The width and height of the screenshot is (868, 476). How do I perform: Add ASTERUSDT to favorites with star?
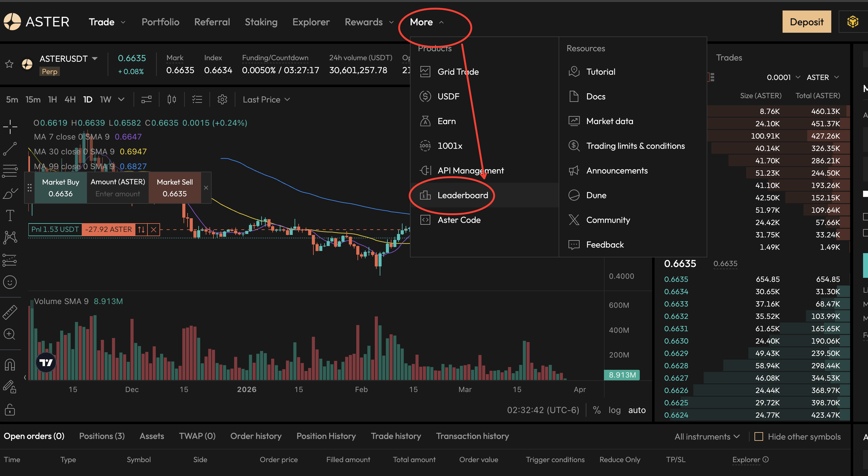pos(9,64)
